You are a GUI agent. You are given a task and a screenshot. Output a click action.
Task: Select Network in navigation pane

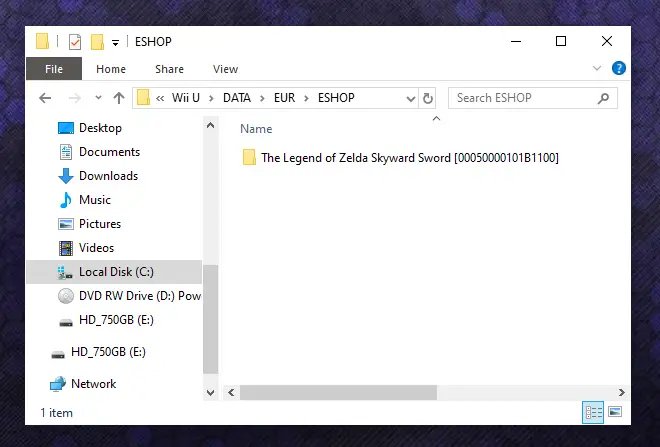93,384
